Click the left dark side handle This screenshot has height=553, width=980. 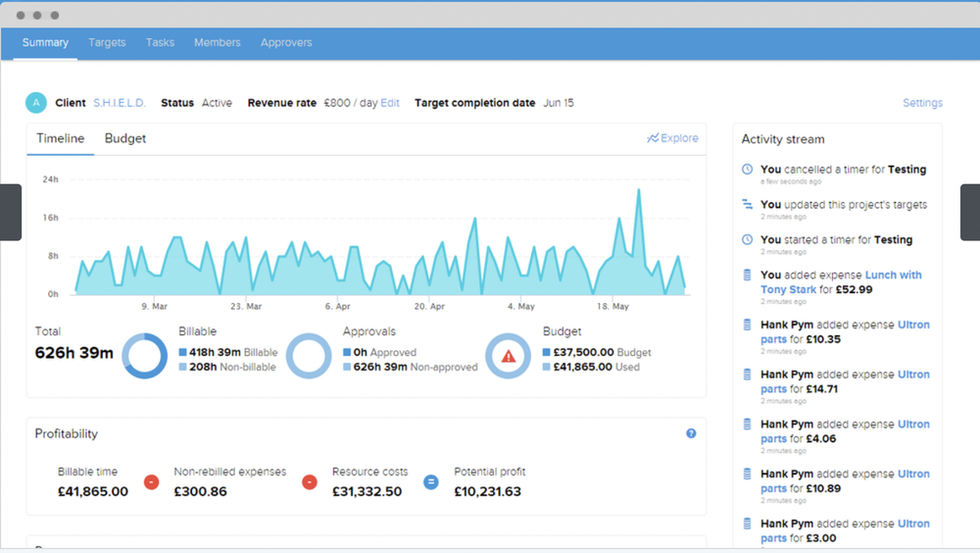(x=11, y=212)
